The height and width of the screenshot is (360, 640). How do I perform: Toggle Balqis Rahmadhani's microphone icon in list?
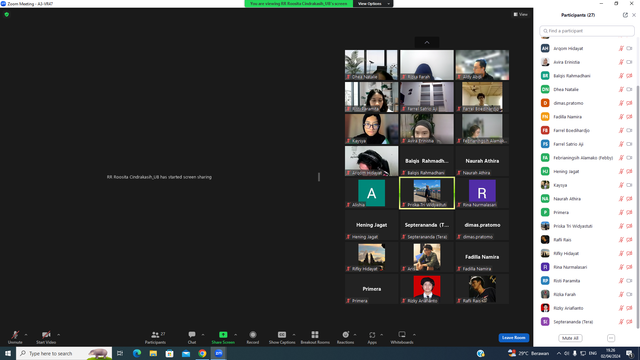621,76
